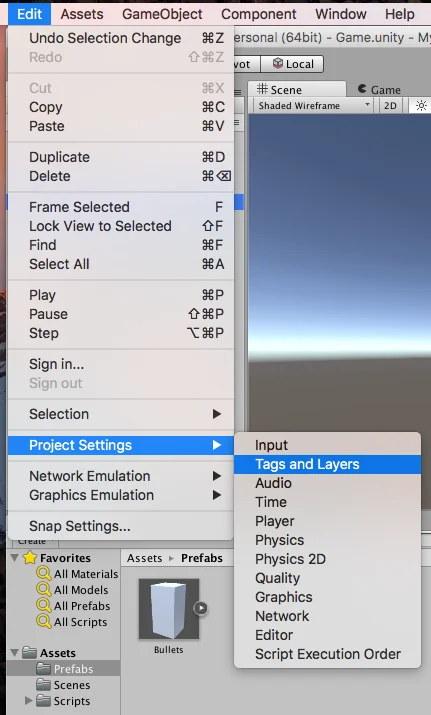Select the Scenes folder icon
The height and width of the screenshot is (715, 431).
(43, 684)
